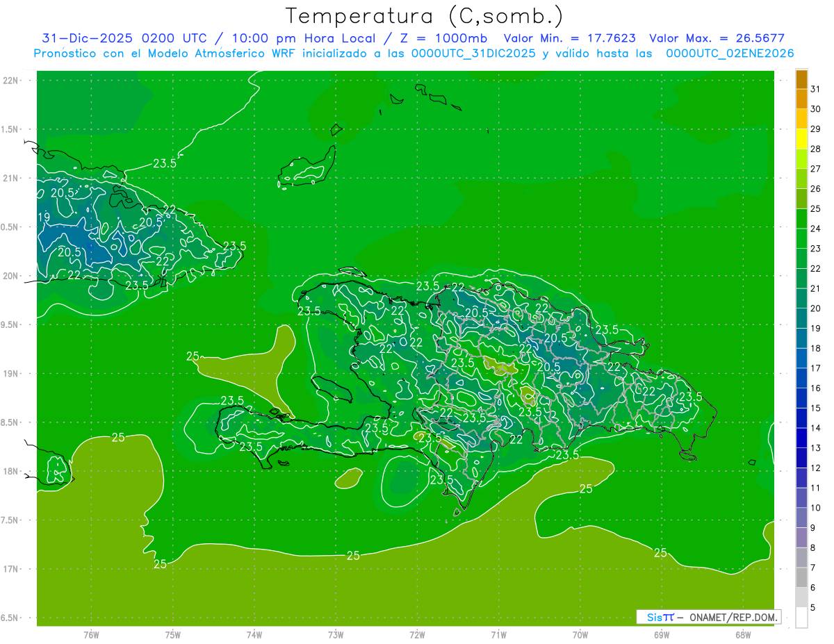Screen dimensions: 834x644
Task: Click the "28" label on the color scale
Action: pyautogui.click(x=816, y=149)
